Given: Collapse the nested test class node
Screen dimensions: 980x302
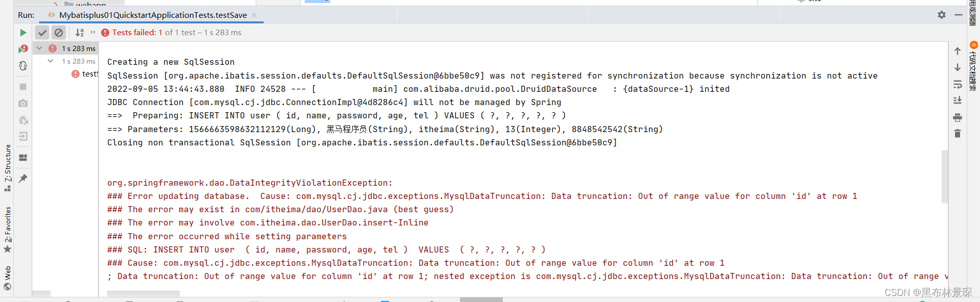Looking at the screenshot, I should pyautogui.click(x=51, y=61).
